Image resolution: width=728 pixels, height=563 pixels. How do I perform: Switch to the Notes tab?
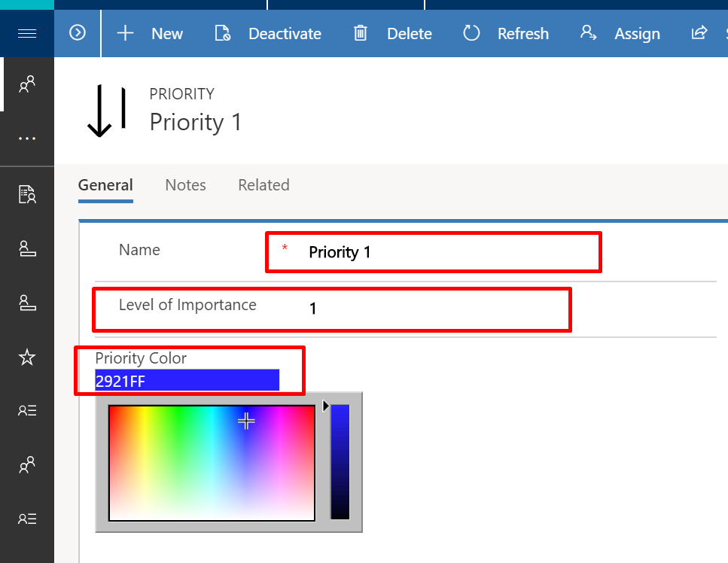185,185
